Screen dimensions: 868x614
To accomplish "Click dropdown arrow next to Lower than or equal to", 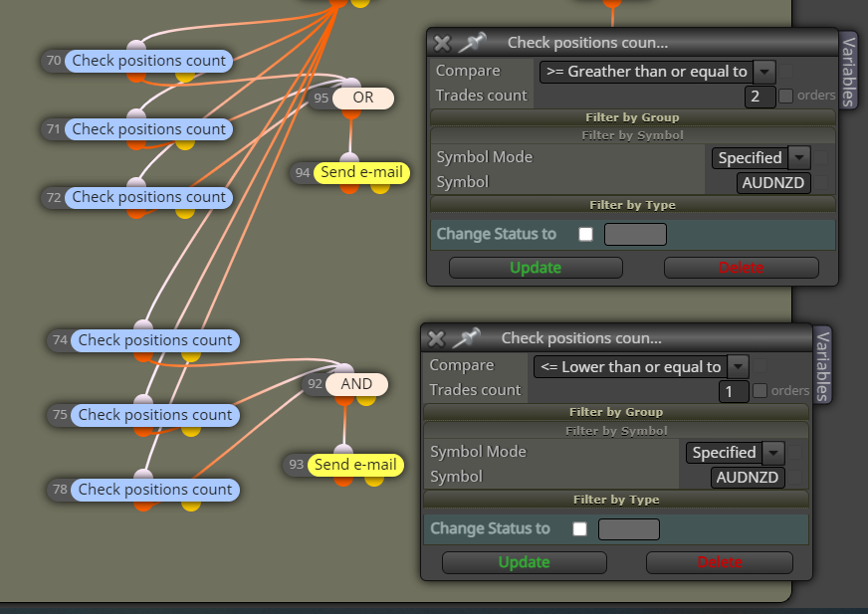I will click(738, 367).
